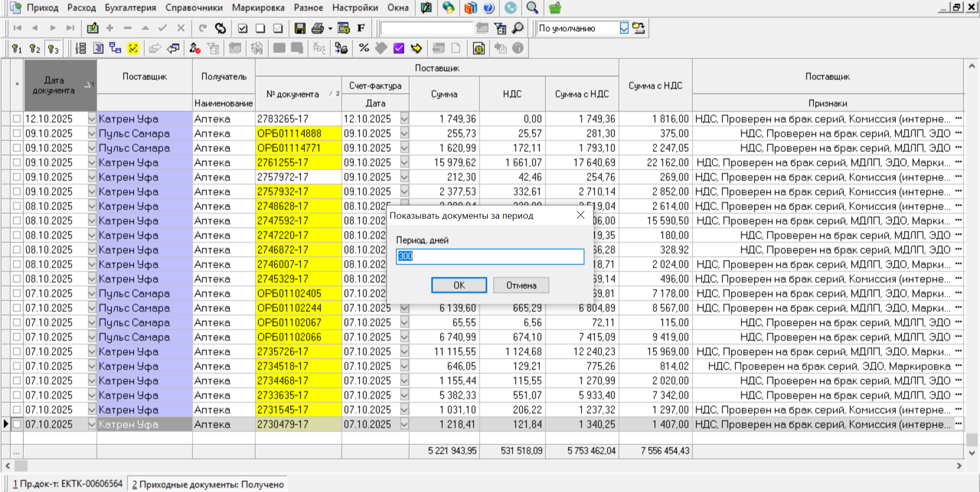This screenshot has height=492, width=980.
Task: Click the document with gear settings icon
Action: pyautogui.click(x=479, y=48)
